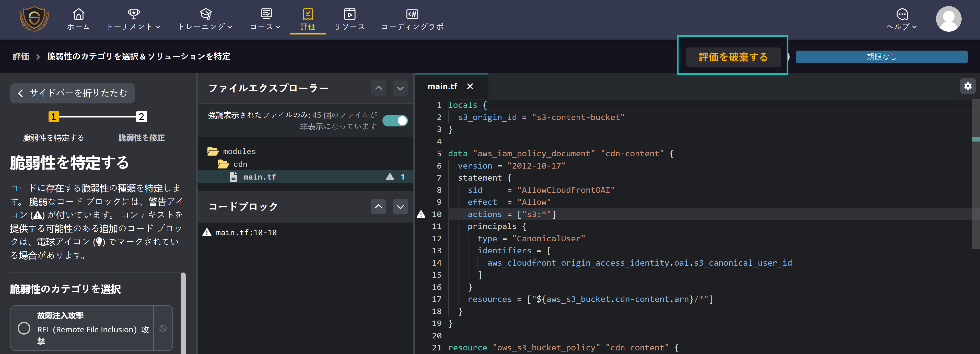This screenshot has height=354, width=980.
Task: Click the courses certificate icon
Action: point(266,14)
